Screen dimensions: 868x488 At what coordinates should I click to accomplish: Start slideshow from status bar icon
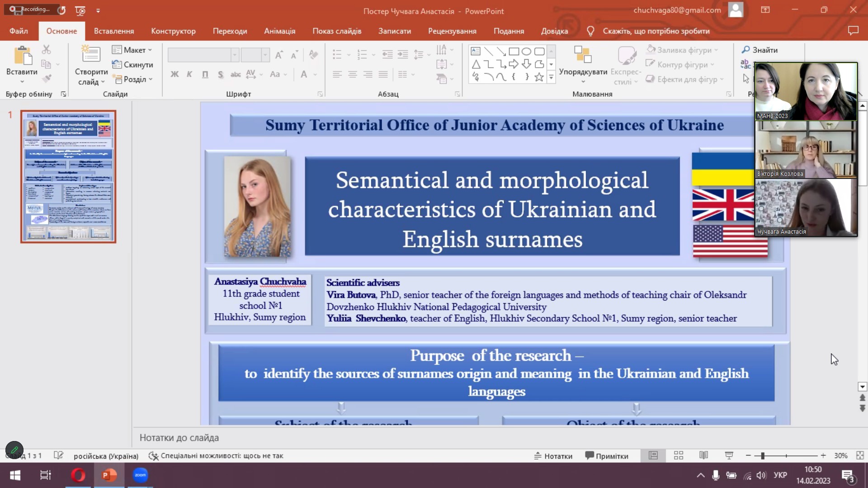729,455
